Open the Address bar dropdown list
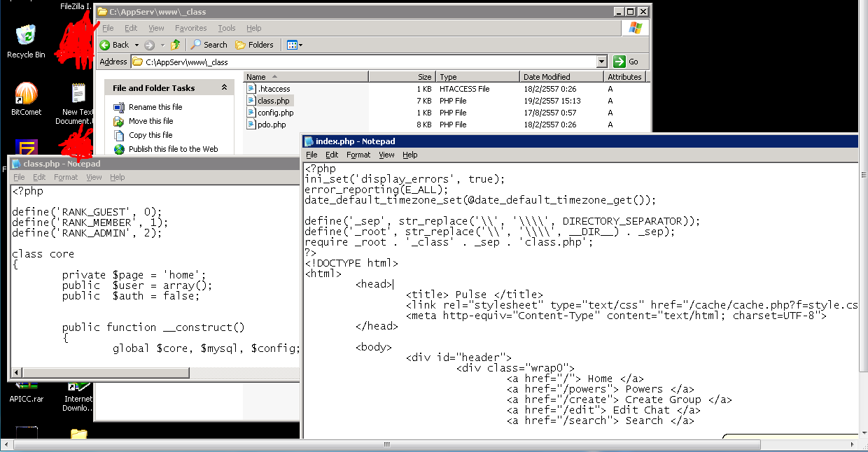This screenshot has width=868, height=452. coord(601,62)
